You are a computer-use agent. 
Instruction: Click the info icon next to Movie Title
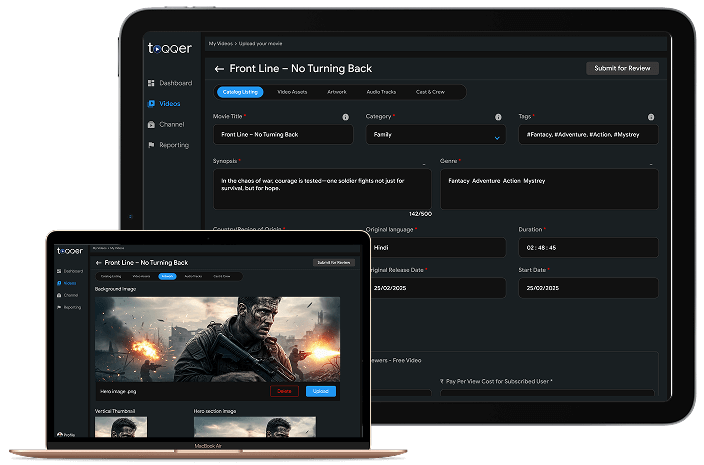click(346, 117)
